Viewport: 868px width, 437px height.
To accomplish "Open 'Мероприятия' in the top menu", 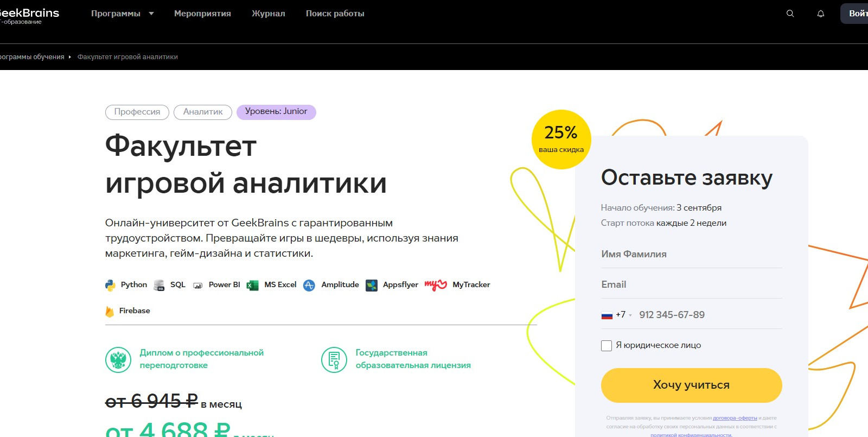I will tap(202, 14).
